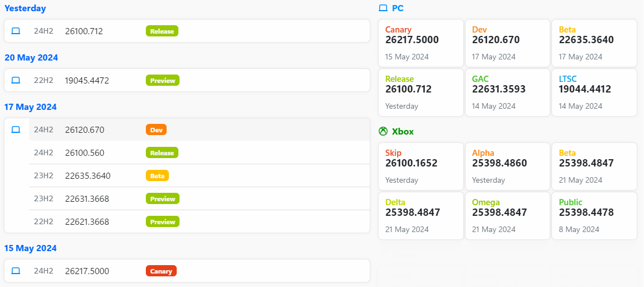The image size is (644, 287).
Task: Open the PC Release 26100.712 card
Action: tap(421, 92)
